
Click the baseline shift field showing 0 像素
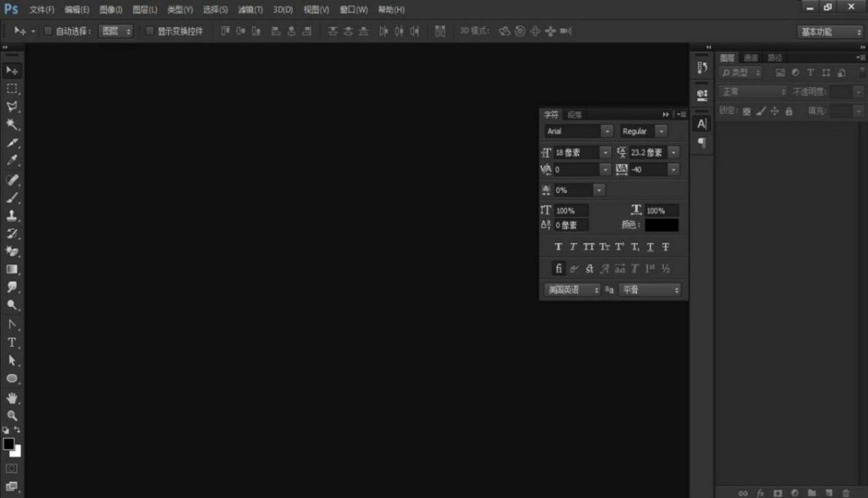(571, 225)
